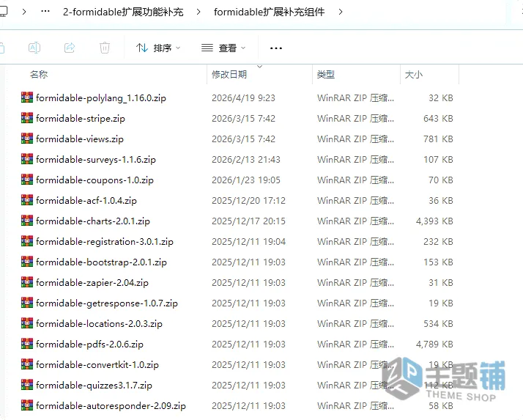The image size is (523, 420).
Task: Select zip icon of formidable-acf-1.0.4.zip
Action: [27, 200]
